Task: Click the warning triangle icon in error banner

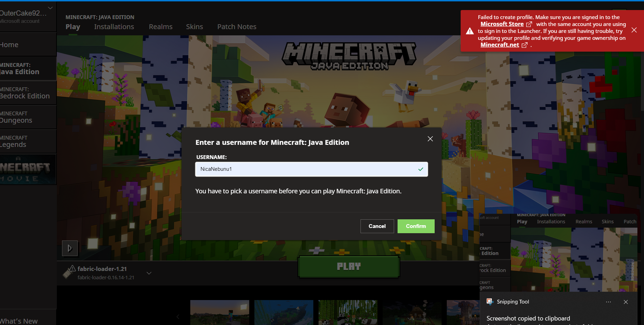Action: tap(470, 31)
